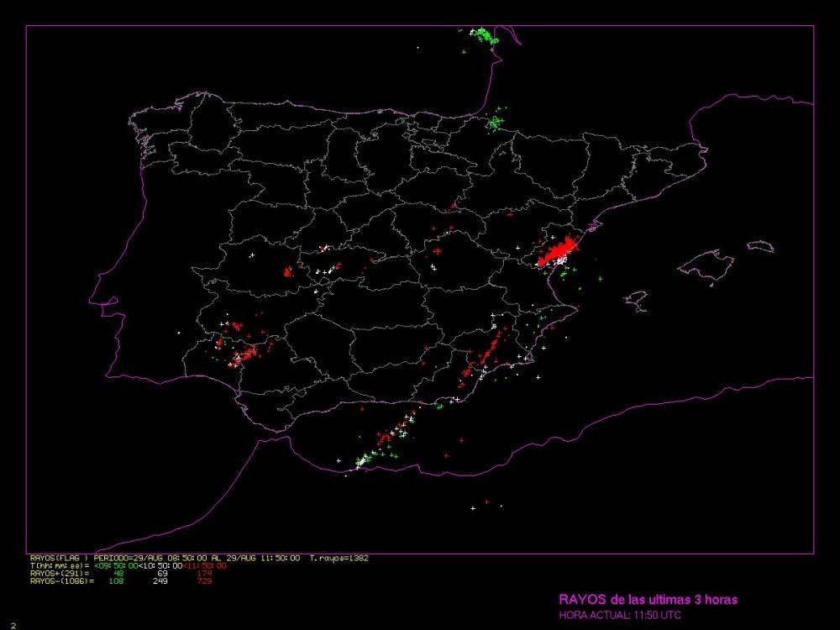Click the yellow number 2 in bottom-left corner
Viewport: 840px width, 630px height.
(13, 625)
